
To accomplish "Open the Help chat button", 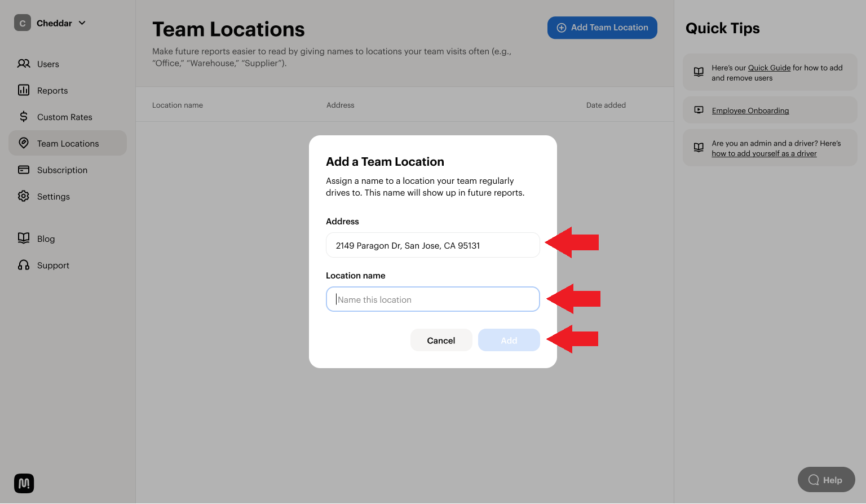I will tap(826, 480).
